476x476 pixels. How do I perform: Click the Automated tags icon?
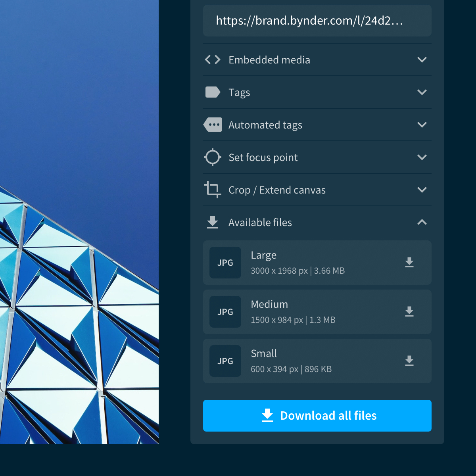(213, 125)
